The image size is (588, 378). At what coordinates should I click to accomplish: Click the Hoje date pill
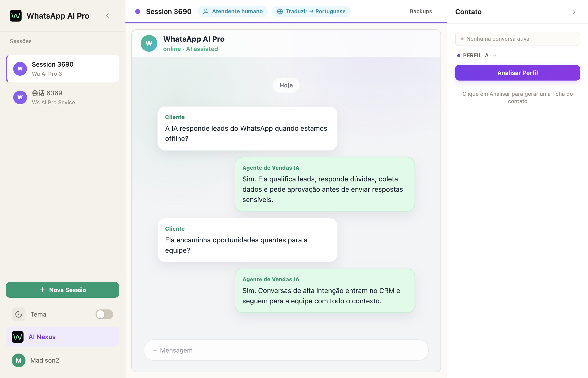pyautogui.click(x=286, y=85)
